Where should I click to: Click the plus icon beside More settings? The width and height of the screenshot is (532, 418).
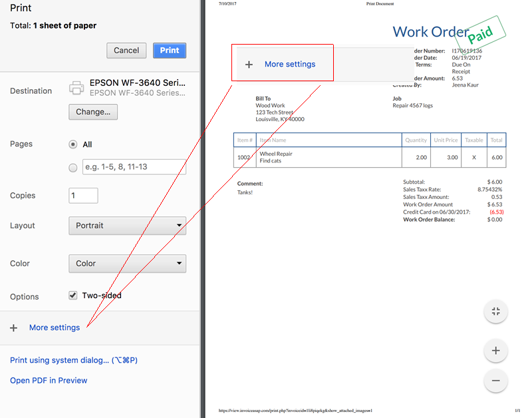13,327
